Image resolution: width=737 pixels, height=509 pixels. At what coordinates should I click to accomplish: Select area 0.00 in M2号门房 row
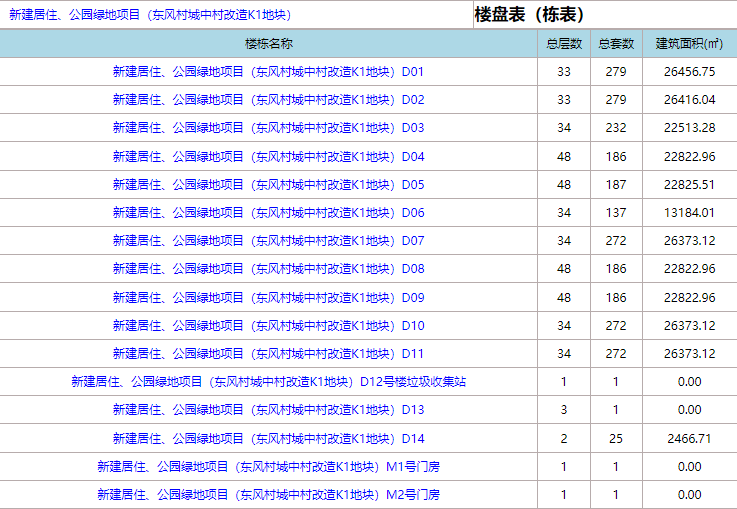690,495
